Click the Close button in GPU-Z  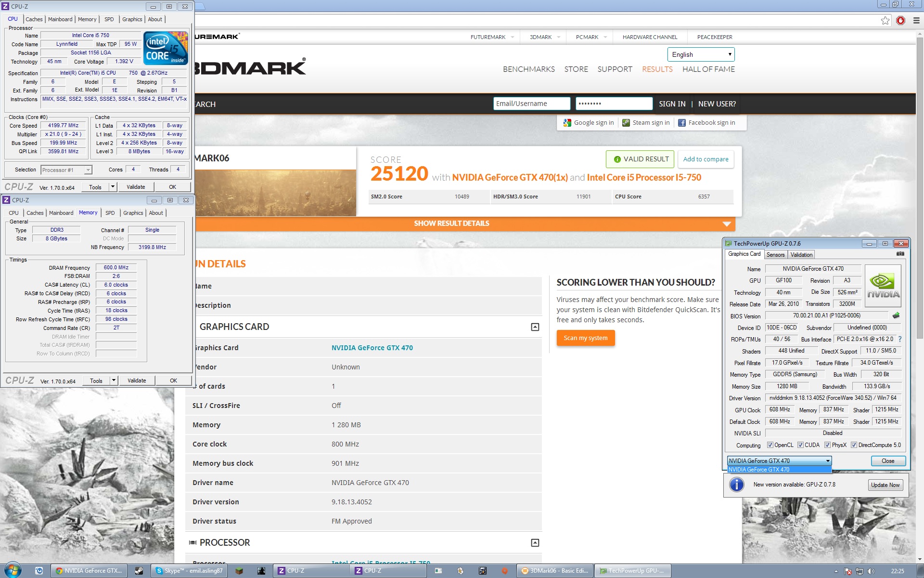point(888,461)
